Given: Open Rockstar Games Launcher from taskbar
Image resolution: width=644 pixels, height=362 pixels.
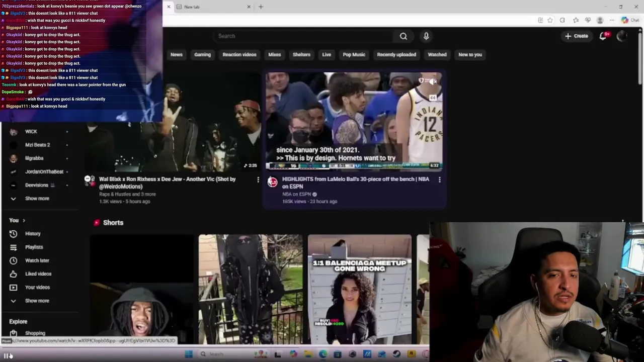Looking at the screenshot, I should pos(412,354).
